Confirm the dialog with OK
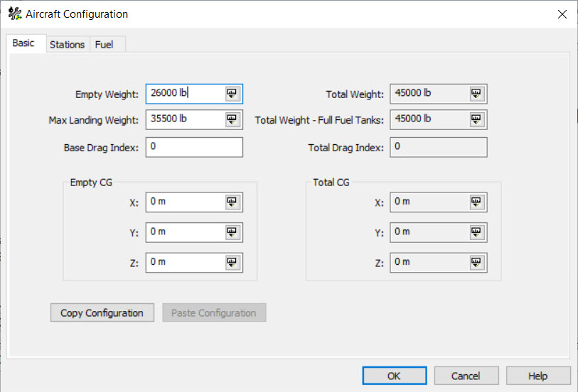 click(x=394, y=376)
